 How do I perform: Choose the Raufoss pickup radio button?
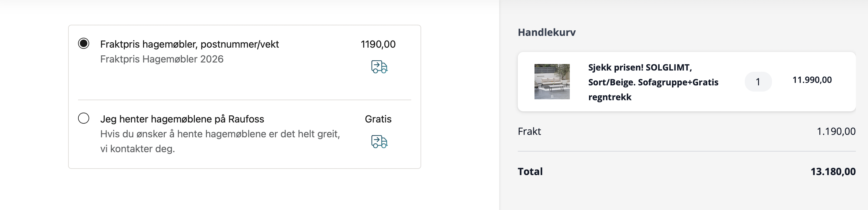click(x=84, y=118)
